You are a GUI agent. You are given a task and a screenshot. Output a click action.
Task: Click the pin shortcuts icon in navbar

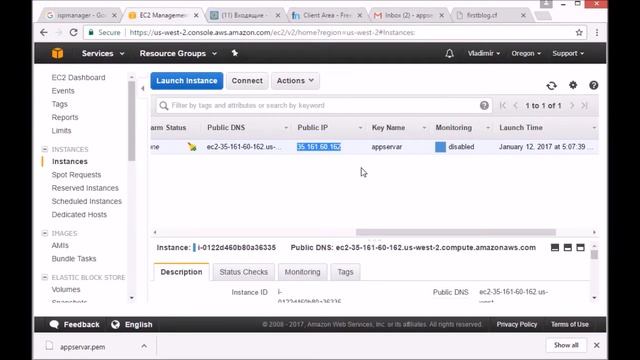[235, 53]
